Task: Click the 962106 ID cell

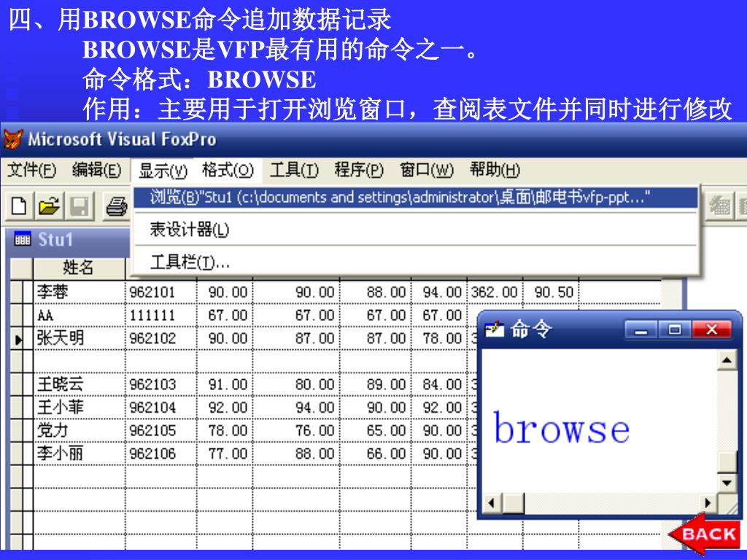Action: 161,454
